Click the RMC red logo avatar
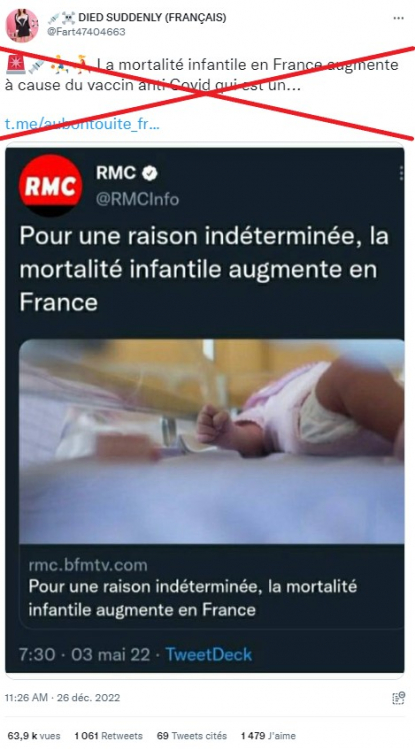This screenshot has width=415, height=749. 50,185
